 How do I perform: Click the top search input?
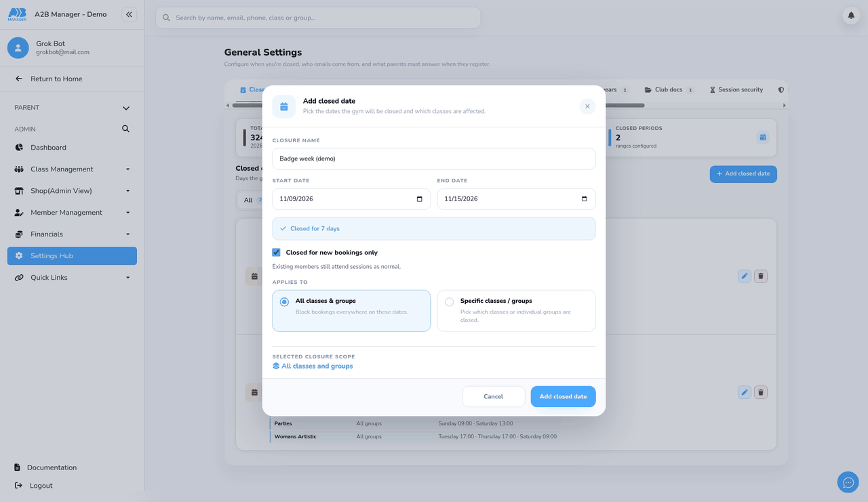pyautogui.click(x=318, y=18)
